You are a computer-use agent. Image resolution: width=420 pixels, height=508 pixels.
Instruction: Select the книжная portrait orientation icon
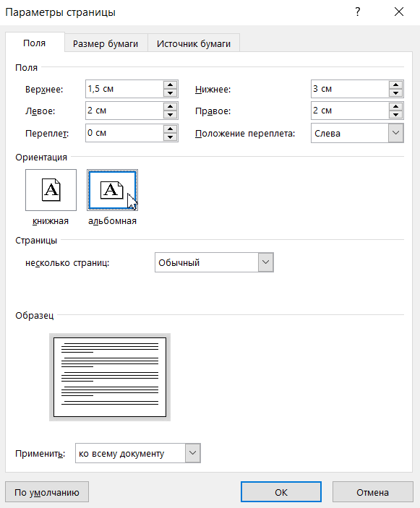click(51, 190)
